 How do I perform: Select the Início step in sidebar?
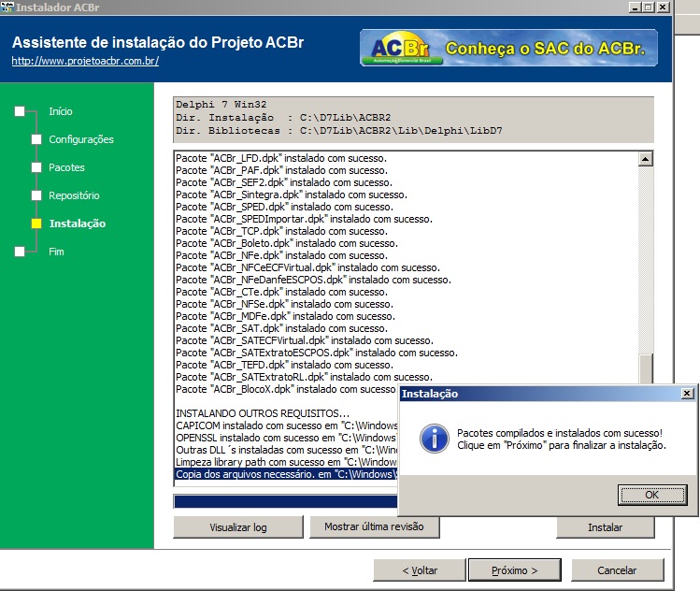pos(61,111)
